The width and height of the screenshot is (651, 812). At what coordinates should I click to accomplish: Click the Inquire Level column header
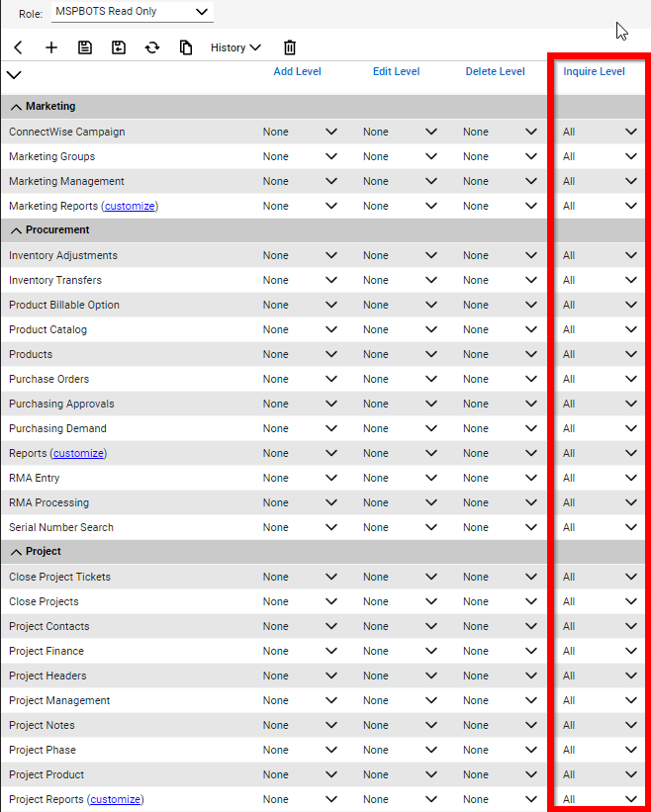pos(594,71)
